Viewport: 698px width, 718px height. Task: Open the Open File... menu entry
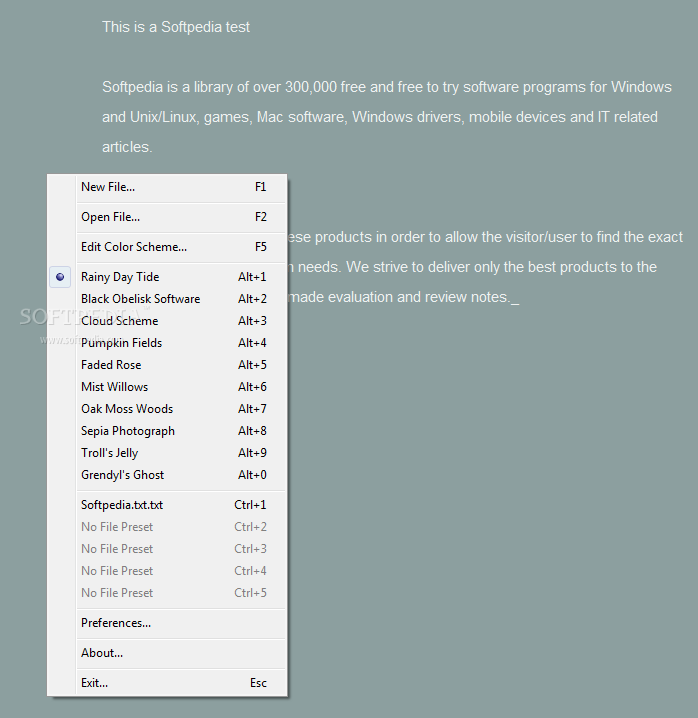[168, 217]
